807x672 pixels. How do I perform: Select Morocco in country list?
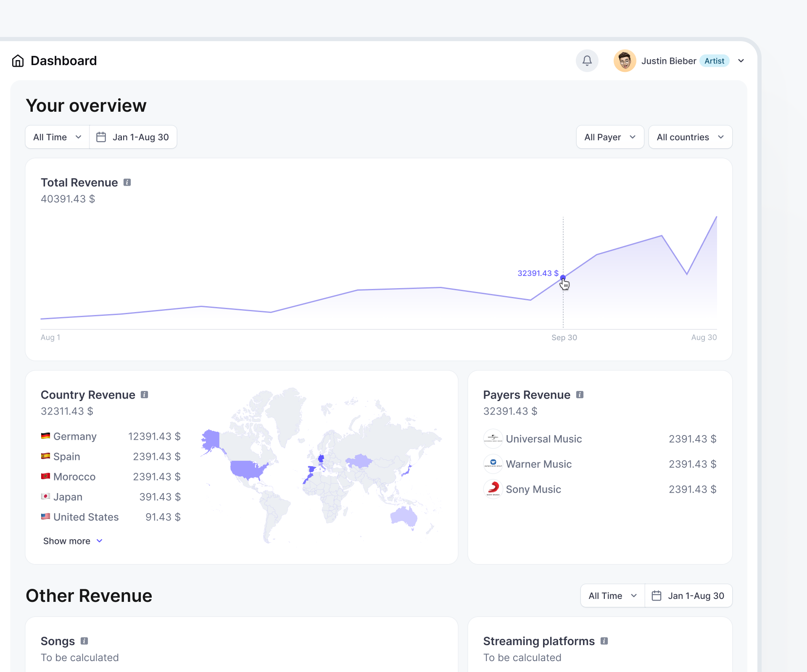(74, 477)
